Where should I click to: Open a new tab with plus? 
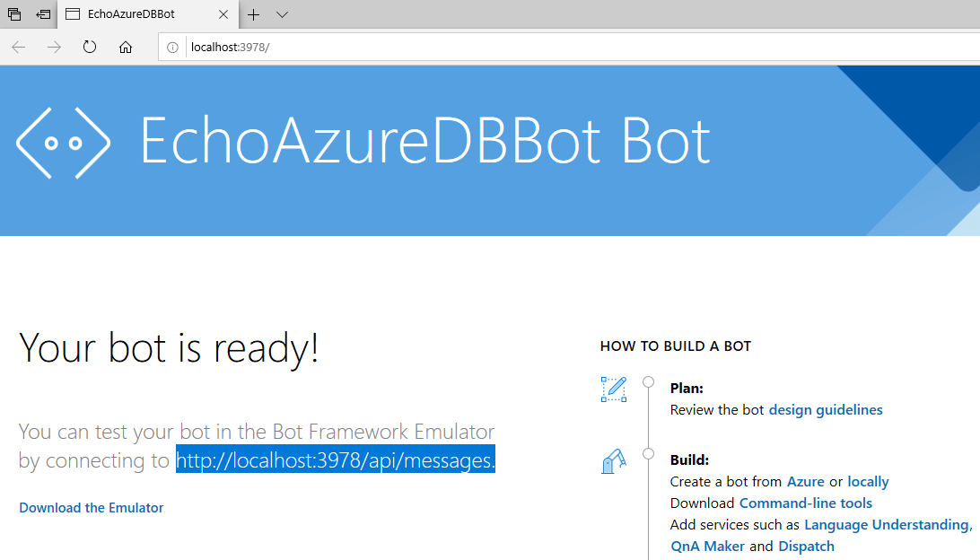(253, 14)
